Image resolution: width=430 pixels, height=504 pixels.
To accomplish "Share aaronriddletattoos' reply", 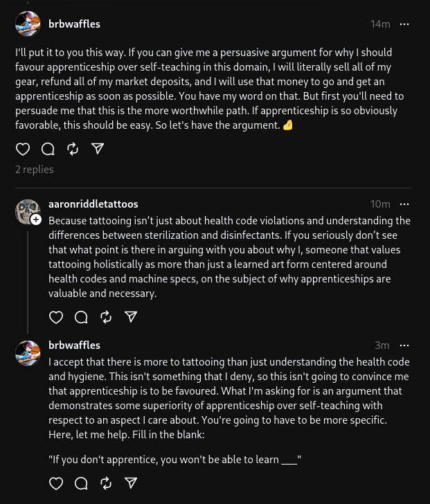I will click(x=131, y=317).
